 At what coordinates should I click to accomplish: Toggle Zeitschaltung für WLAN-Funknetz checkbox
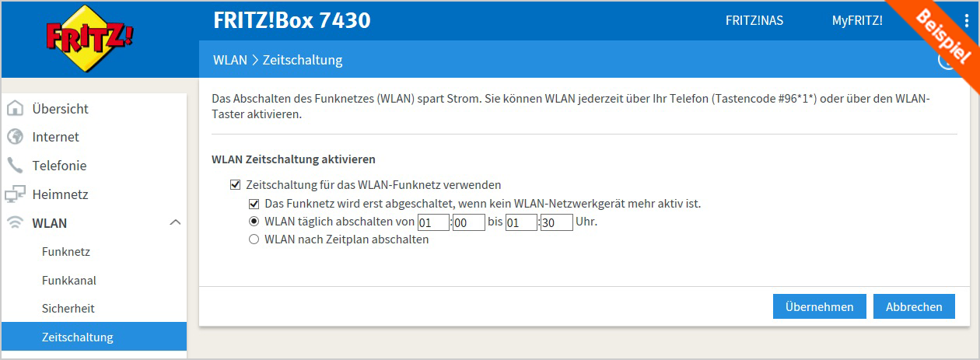235,185
